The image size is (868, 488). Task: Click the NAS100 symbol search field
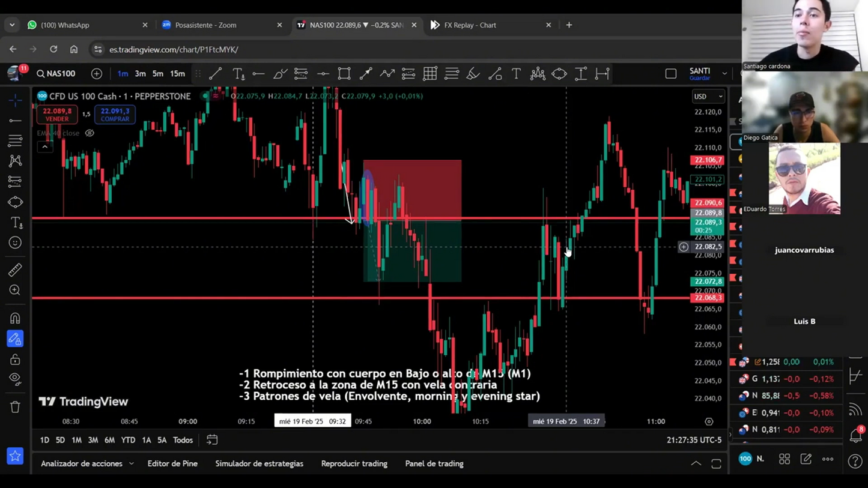(x=57, y=74)
